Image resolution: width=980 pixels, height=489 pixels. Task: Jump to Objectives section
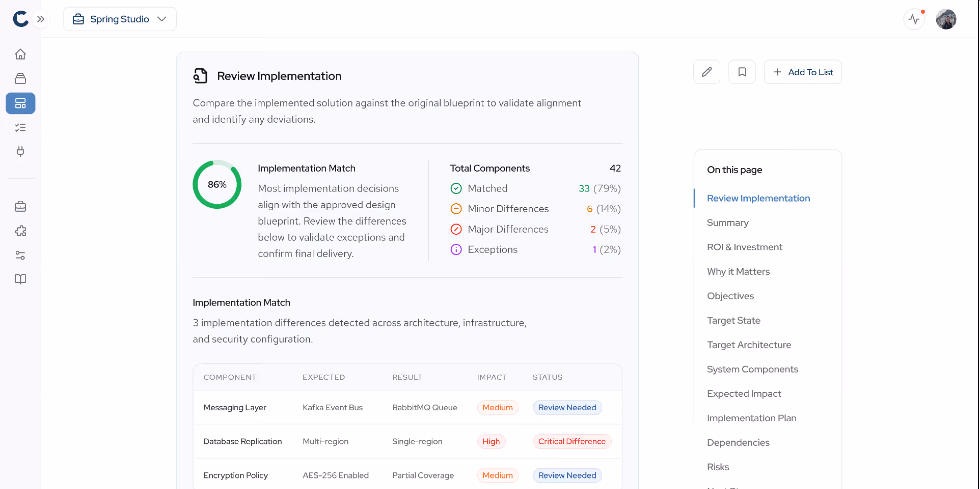[730, 296]
